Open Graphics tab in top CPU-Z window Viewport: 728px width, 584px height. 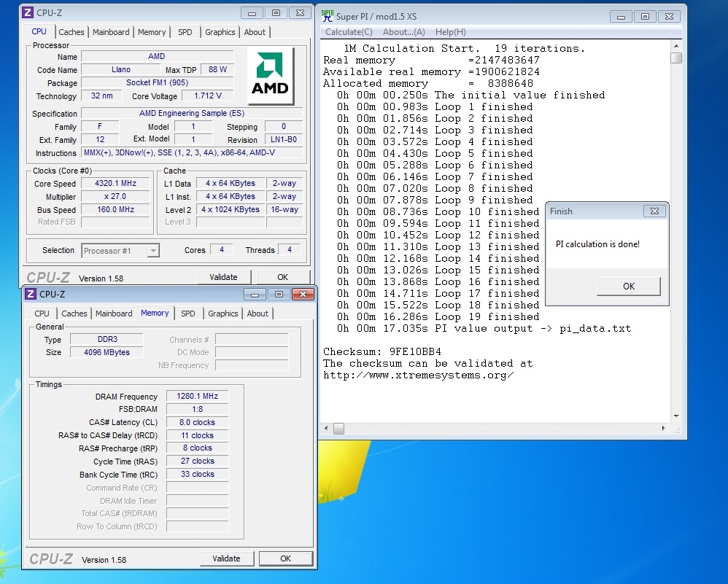click(220, 32)
